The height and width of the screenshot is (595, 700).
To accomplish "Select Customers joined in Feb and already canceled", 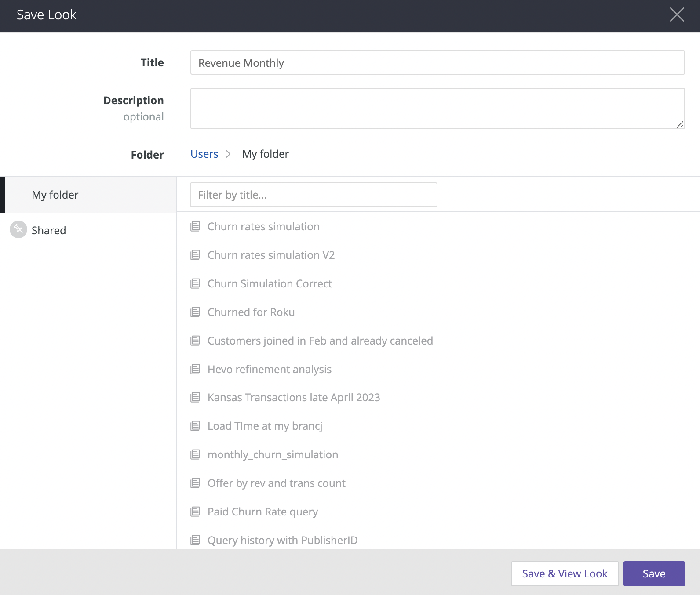I will (320, 341).
